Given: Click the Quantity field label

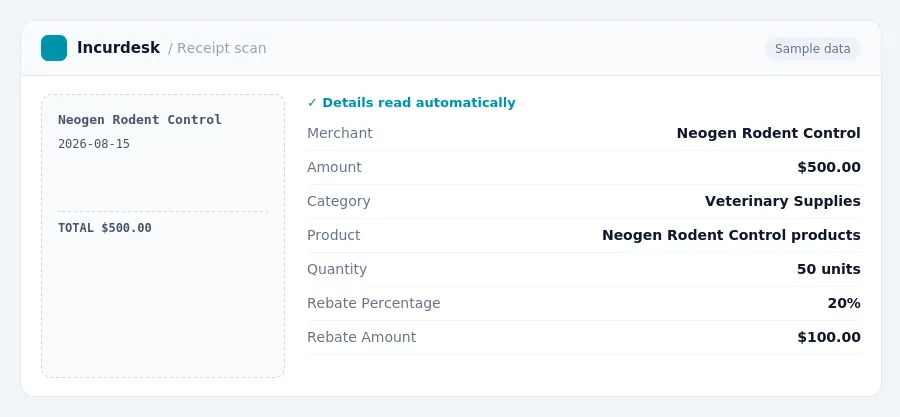Looking at the screenshot, I should [x=337, y=269].
